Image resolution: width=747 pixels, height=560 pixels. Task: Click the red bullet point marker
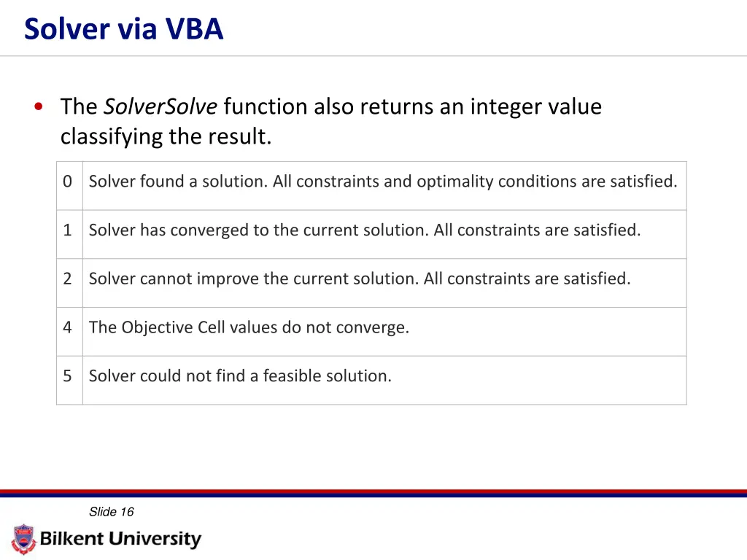pyautogui.click(x=37, y=106)
